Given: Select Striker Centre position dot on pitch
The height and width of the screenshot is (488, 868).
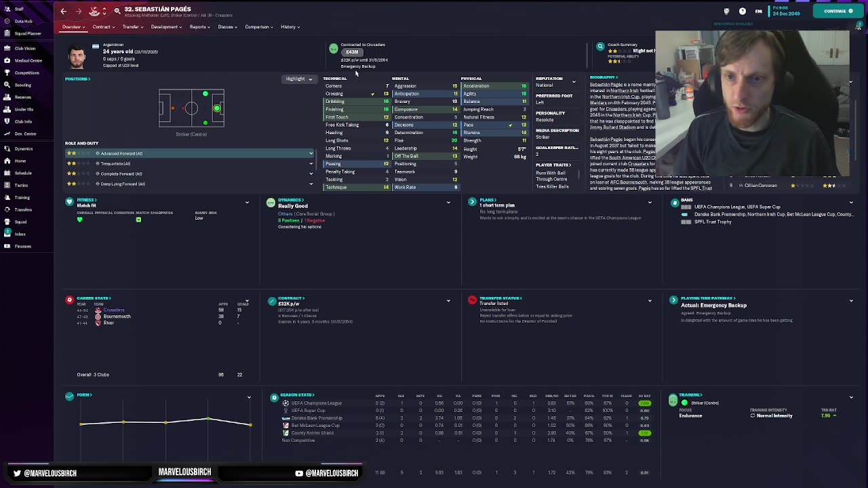Looking at the screenshot, I should [x=217, y=108].
